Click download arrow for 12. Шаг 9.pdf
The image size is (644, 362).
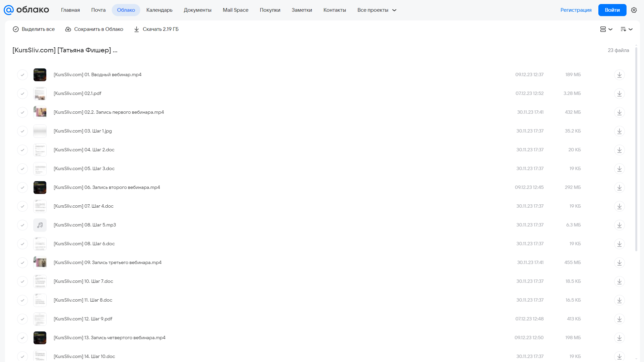(619, 319)
